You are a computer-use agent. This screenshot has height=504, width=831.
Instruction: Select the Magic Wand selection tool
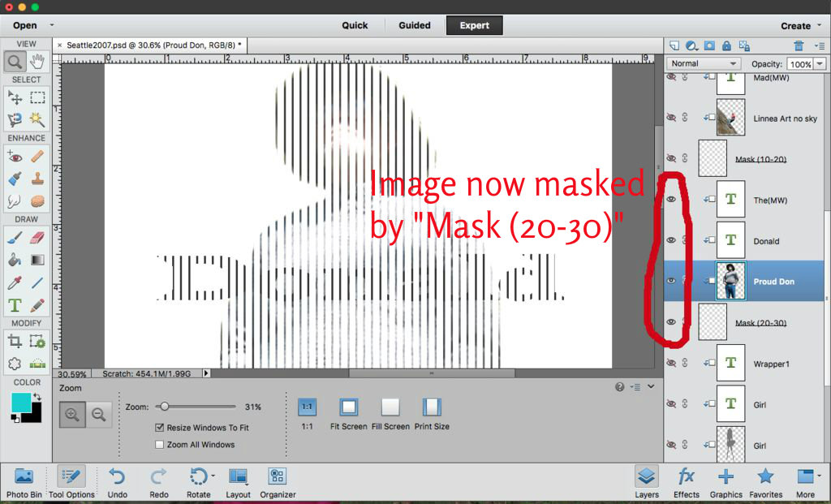[37, 120]
